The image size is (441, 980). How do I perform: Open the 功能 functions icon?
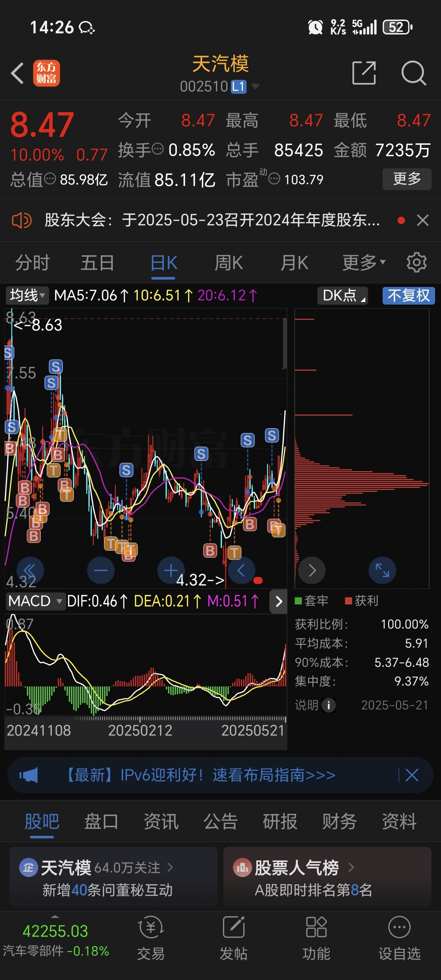click(316, 938)
